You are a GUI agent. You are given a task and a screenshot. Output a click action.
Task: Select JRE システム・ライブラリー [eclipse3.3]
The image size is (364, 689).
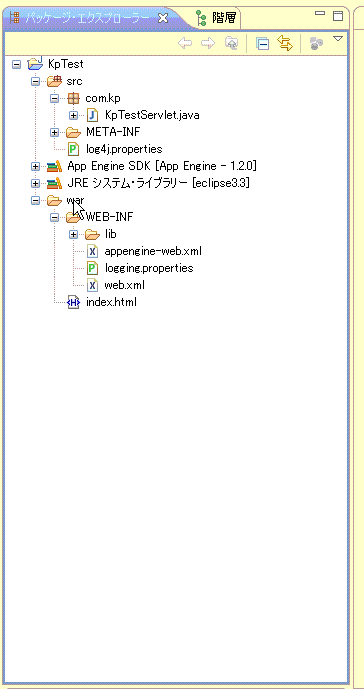(x=158, y=183)
